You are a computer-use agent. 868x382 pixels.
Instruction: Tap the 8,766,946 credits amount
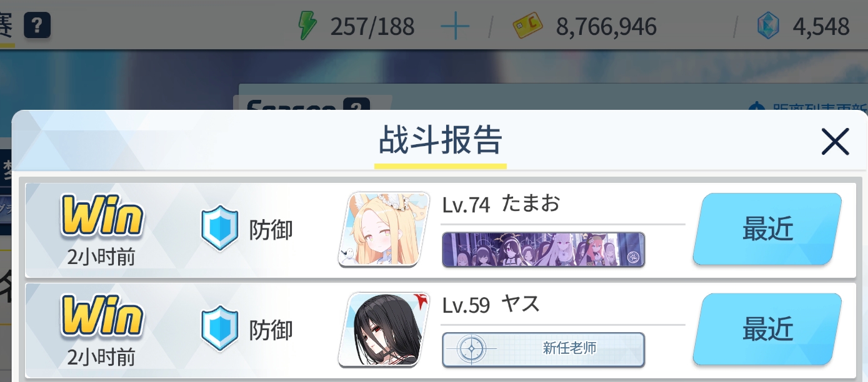[x=606, y=26]
